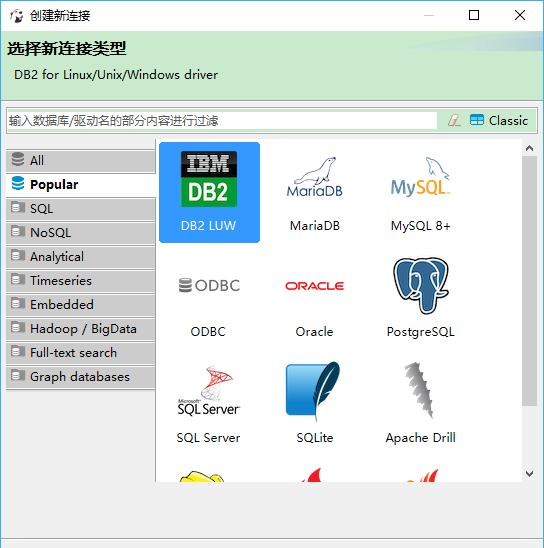Click the vertical scrollbar thumb
The image size is (544, 548).
(x=529, y=281)
